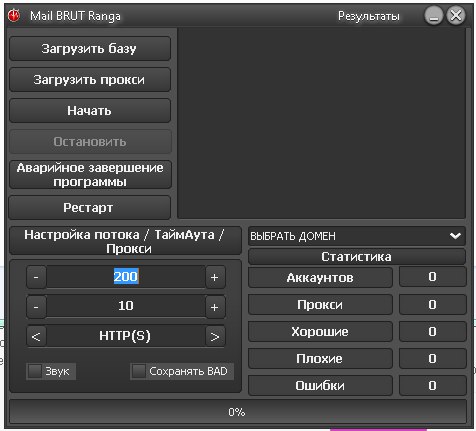
Task: Click the chevron arrow of ВЫБРАТЬ ДОМЕН
Action: (455, 236)
